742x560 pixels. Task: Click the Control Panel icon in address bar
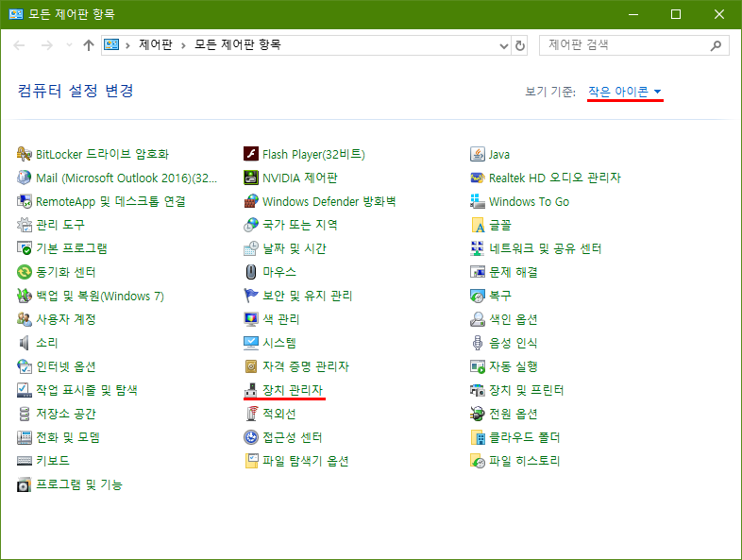[111, 45]
